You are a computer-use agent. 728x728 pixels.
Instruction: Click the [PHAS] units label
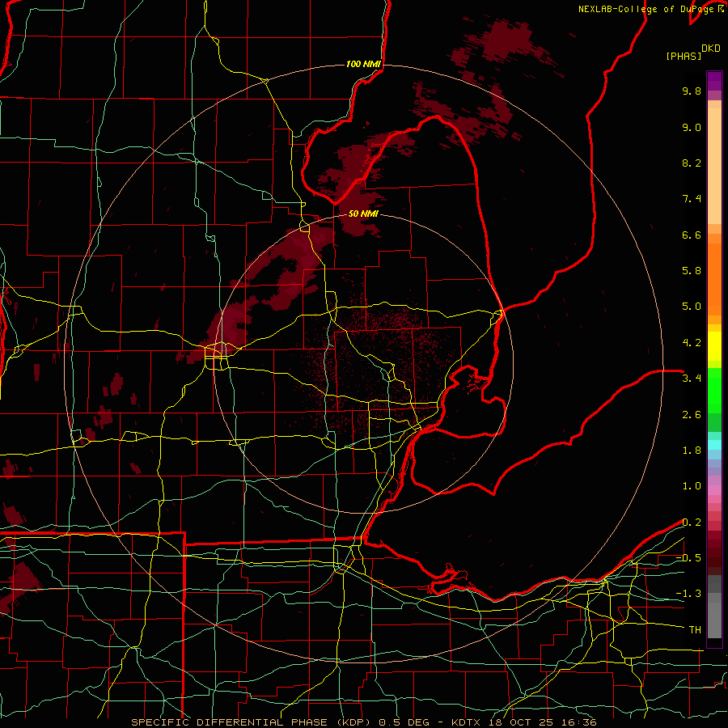pos(684,56)
